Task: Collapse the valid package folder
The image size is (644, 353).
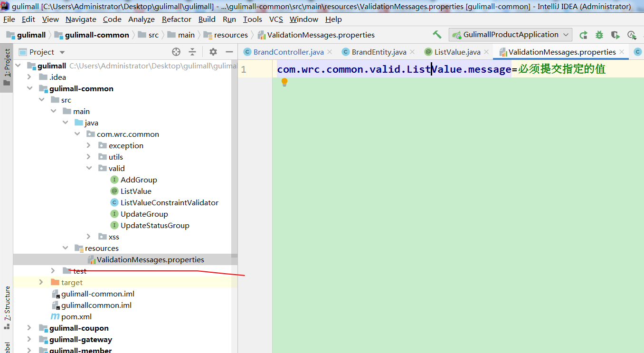Action: point(89,168)
